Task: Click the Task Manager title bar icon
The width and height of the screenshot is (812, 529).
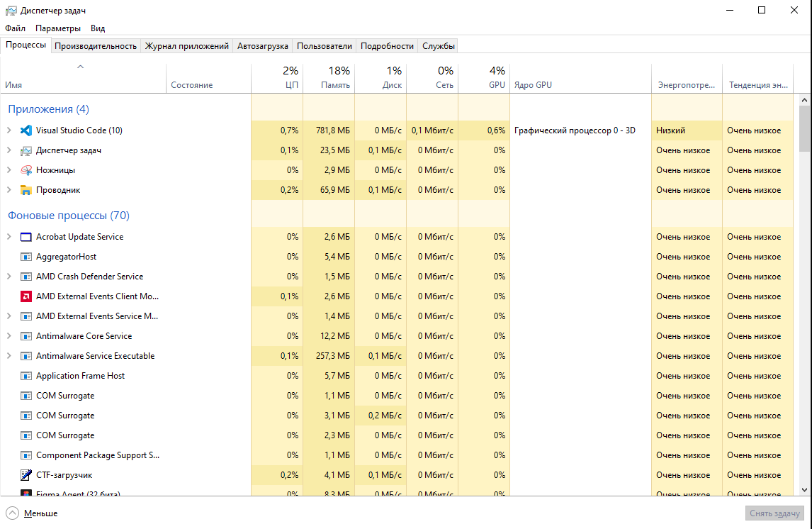Action: [11, 11]
